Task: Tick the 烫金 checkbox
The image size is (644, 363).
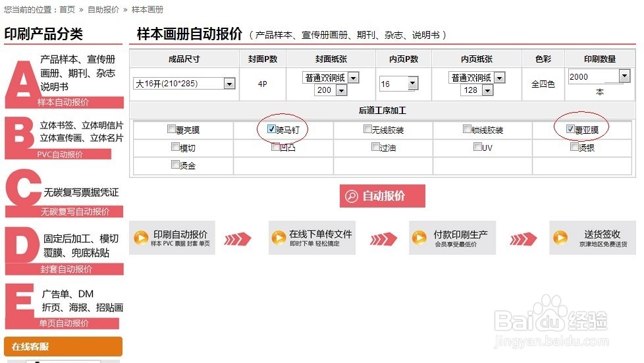Action: click(x=175, y=165)
